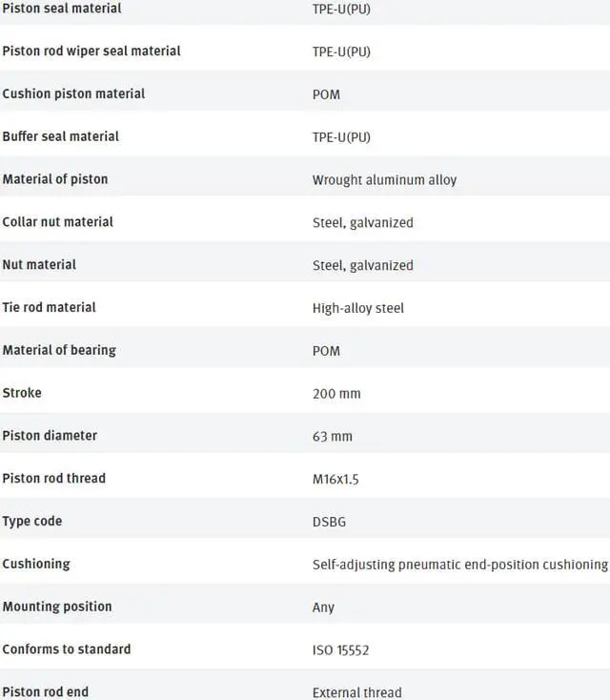
Task: Select the TPE-U(PU) value for buffer seal material
Action: (341, 137)
